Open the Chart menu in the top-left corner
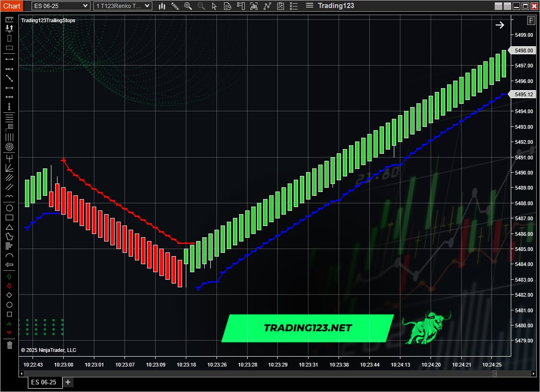The image size is (540, 392). tap(11, 6)
